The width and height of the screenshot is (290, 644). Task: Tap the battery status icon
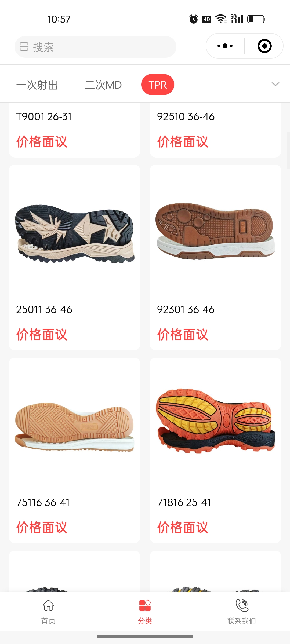256,19
